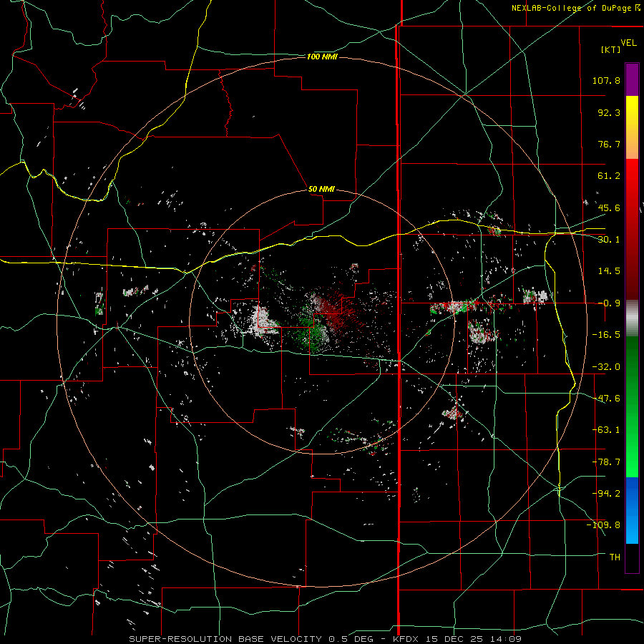Click the VEL legend title
The height and width of the screenshot is (644, 644).
628,43
